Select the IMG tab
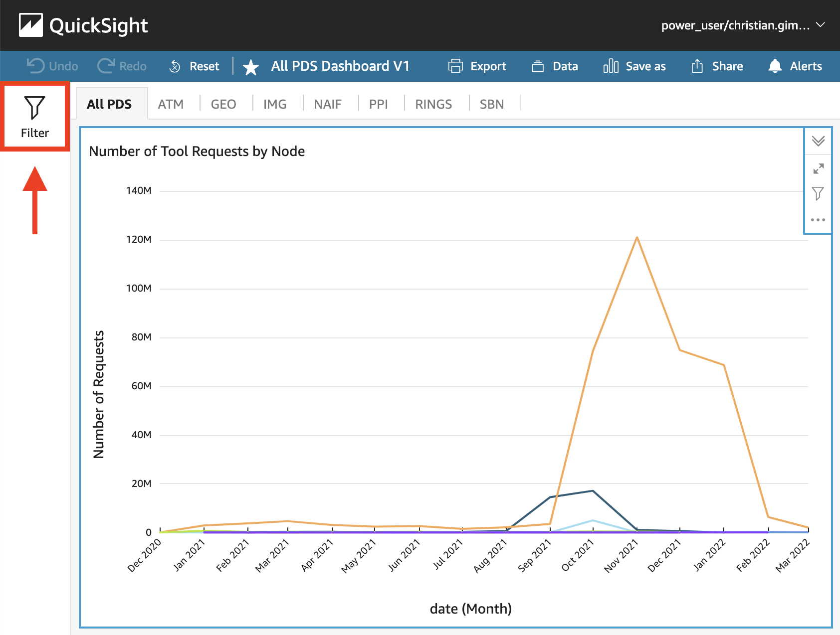Screen dimensions: 840x635 point(275,104)
